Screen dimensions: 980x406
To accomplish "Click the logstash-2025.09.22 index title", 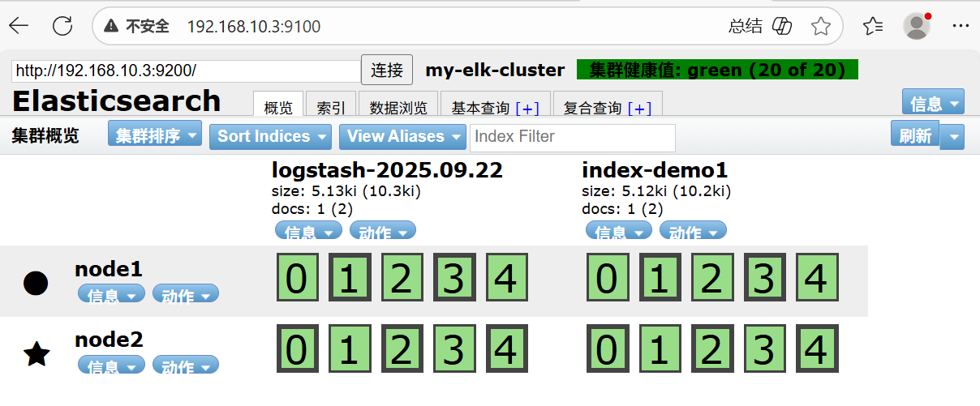I will click(x=387, y=170).
